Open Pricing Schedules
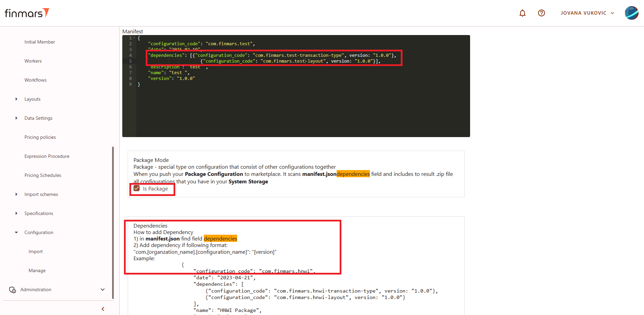This screenshot has width=644, height=315. (x=43, y=175)
